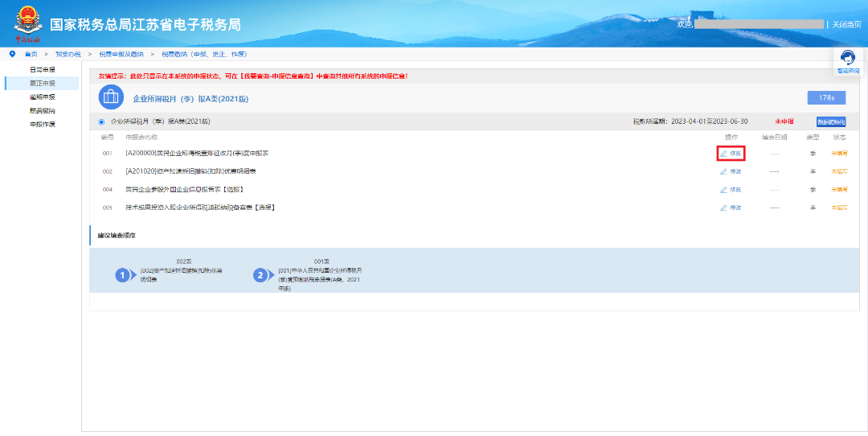The width and height of the screenshot is (868, 436).
Task: Click the 税费申报及缴纳 breadcrumb link
Action: [x=121, y=54]
